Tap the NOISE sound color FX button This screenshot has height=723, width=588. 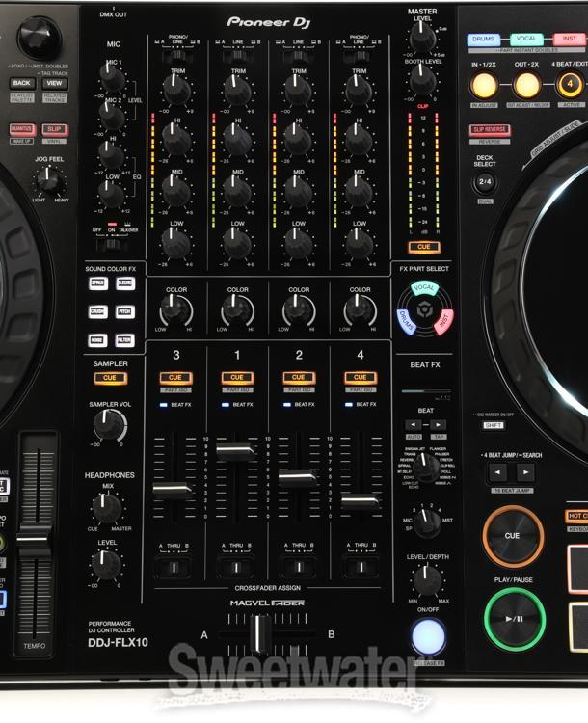tap(97, 340)
